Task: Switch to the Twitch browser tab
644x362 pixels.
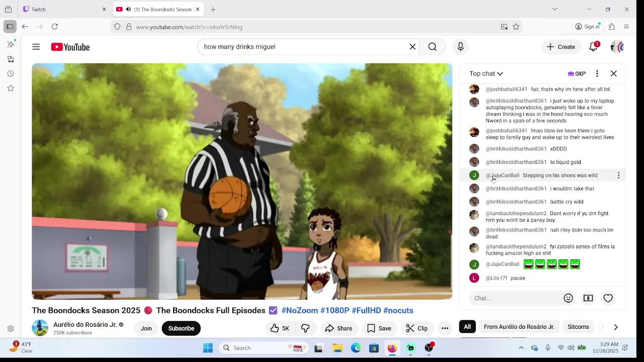Action: (x=64, y=9)
